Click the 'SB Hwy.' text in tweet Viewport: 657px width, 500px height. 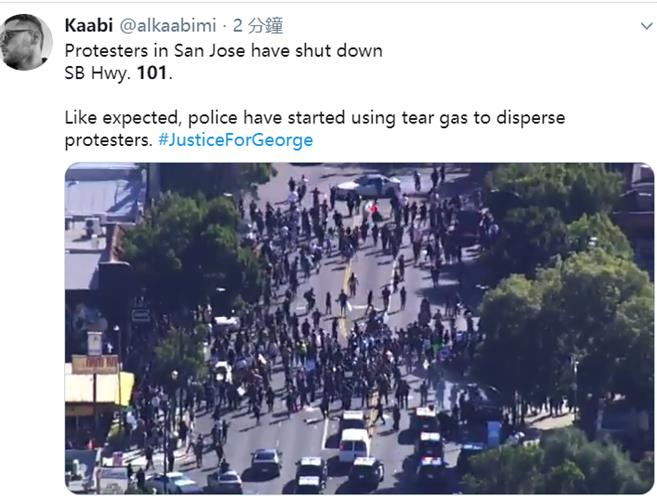[x=98, y=73]
